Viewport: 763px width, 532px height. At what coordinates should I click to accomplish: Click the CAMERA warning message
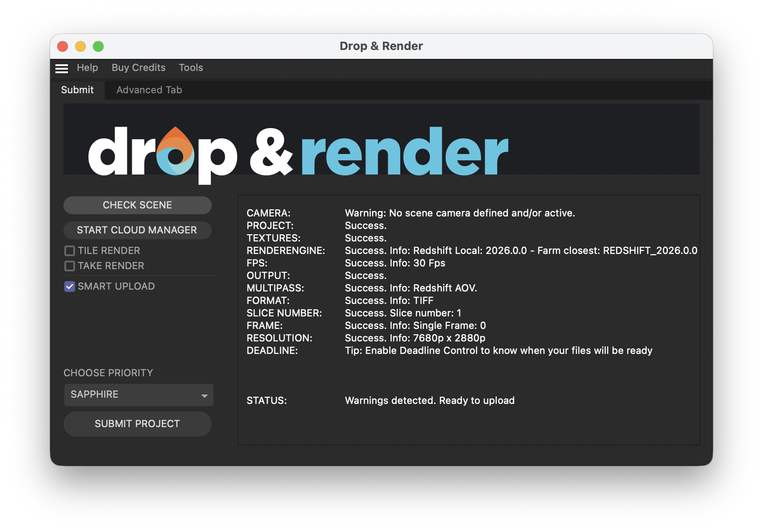[x=460, y=213]
